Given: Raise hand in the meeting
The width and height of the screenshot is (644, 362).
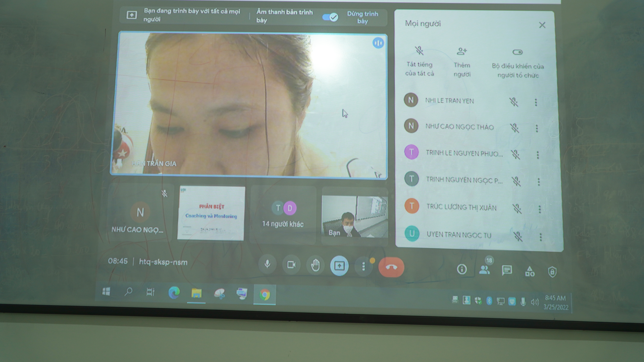Looking at the screenshot, I should click(x=315, y=265).
